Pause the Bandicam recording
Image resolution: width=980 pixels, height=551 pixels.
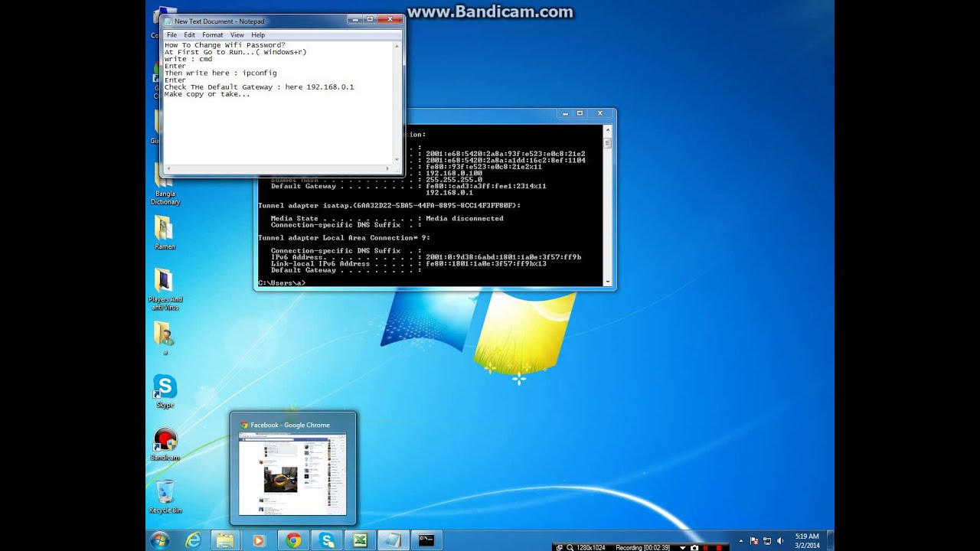(705, 547)
